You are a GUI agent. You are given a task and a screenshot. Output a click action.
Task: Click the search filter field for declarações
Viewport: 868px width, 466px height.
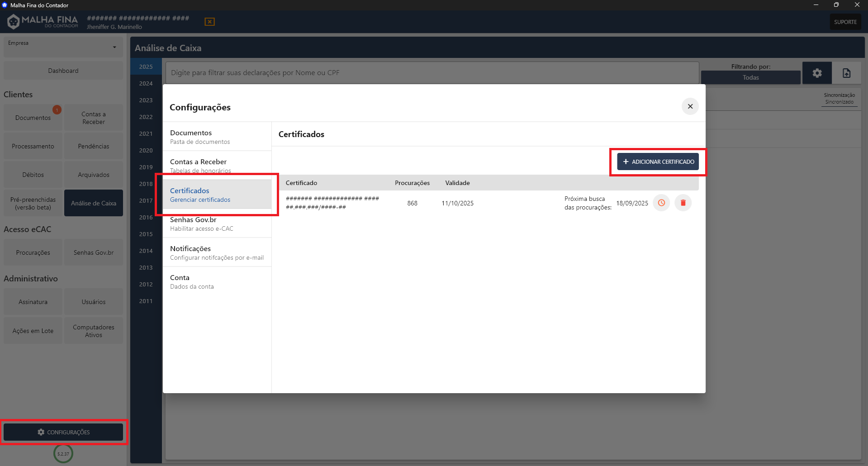pyautogui.click(x=432, y=73)
